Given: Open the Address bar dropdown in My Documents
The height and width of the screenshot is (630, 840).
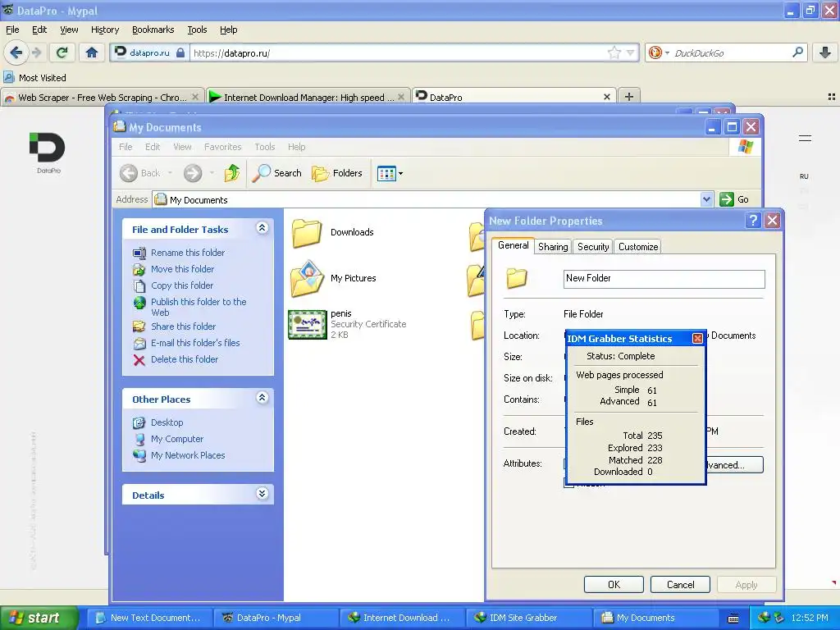Looking at the screenshot, I should tap(706, 199).
